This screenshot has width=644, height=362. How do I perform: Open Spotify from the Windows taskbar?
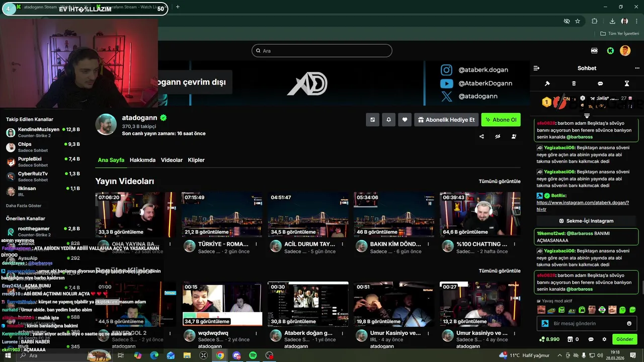[253, 355]
